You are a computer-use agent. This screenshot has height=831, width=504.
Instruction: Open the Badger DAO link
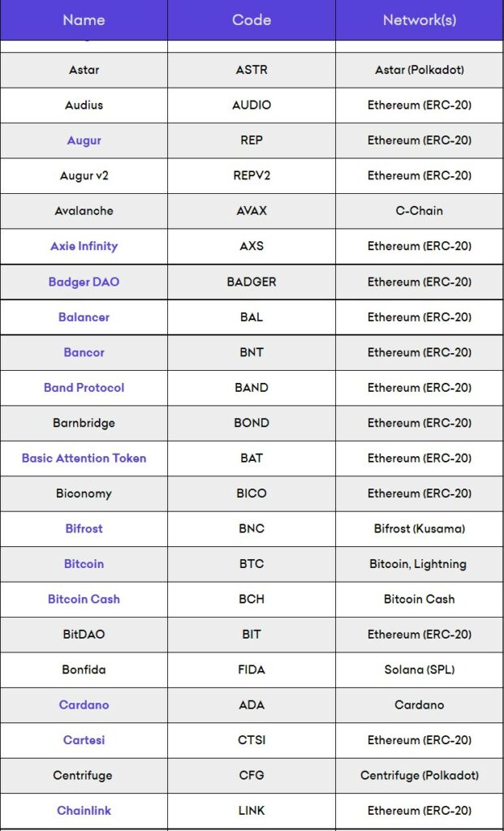point(84,282)
